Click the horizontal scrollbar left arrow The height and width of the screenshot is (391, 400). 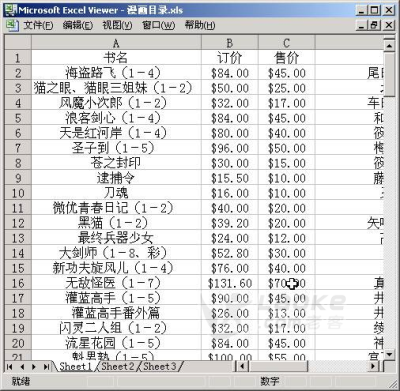pos(242,367)
